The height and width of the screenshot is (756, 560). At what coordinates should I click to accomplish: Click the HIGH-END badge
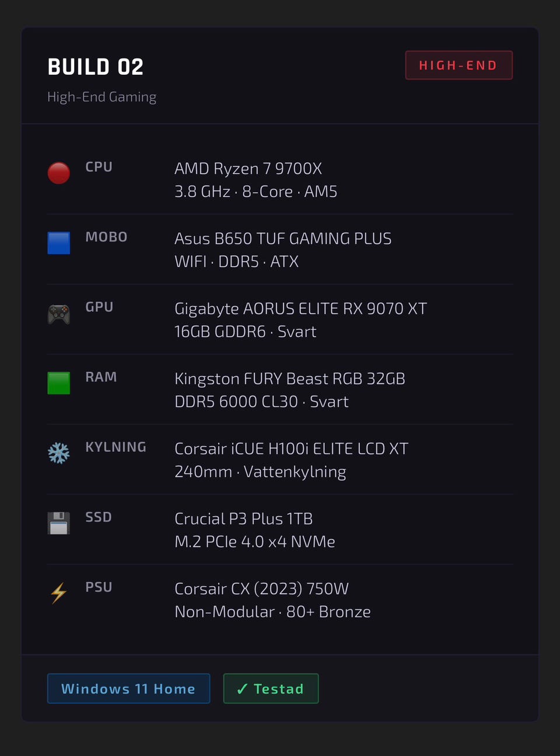click(459, 65)
